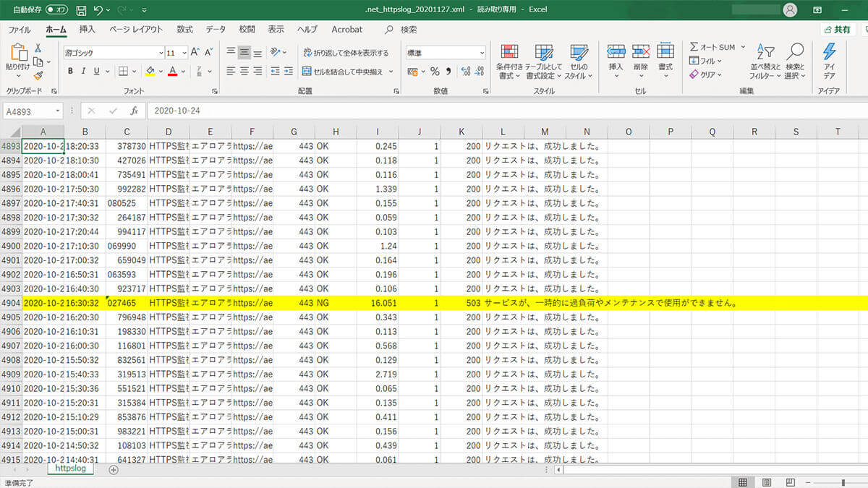Open the number format 標準 dropdown
The width and height of the screenshot is (868, 488).
pyautogui.click(x=482, y=53)
